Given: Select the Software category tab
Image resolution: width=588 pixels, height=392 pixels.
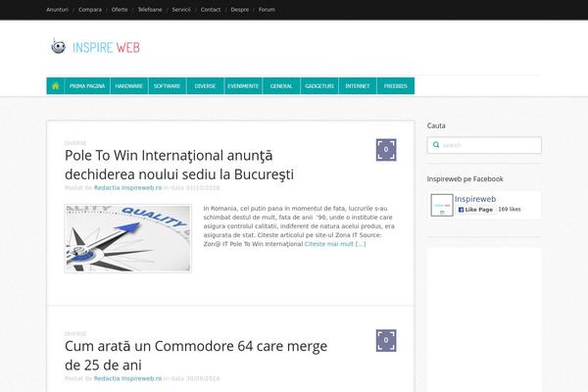Looking at the screenshot, I should coord(167,86).
